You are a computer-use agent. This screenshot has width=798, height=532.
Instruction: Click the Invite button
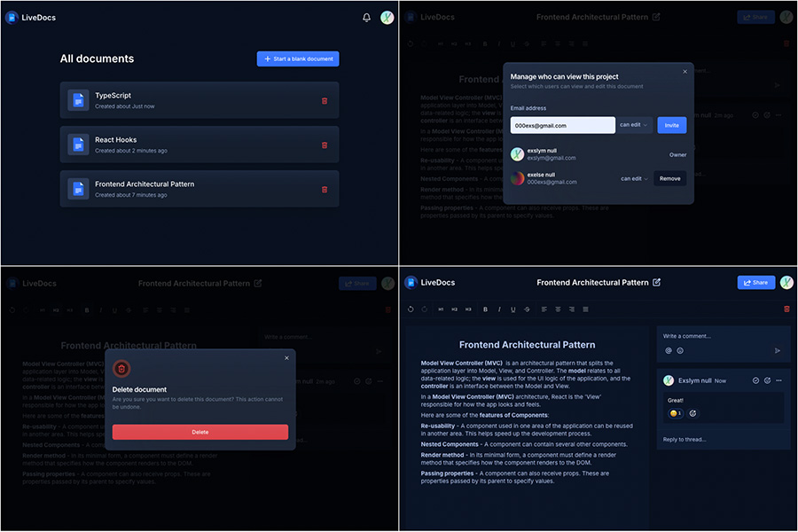point(672,125)
